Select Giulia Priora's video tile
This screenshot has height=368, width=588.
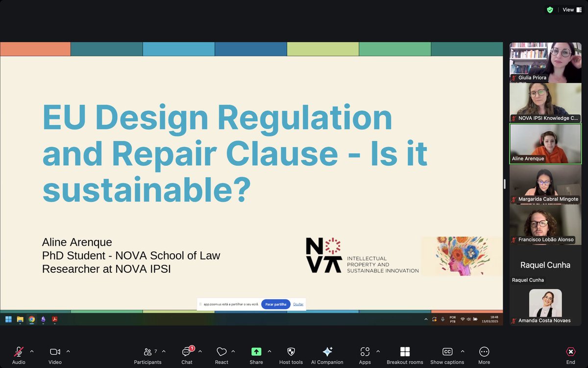click(545, 62)
